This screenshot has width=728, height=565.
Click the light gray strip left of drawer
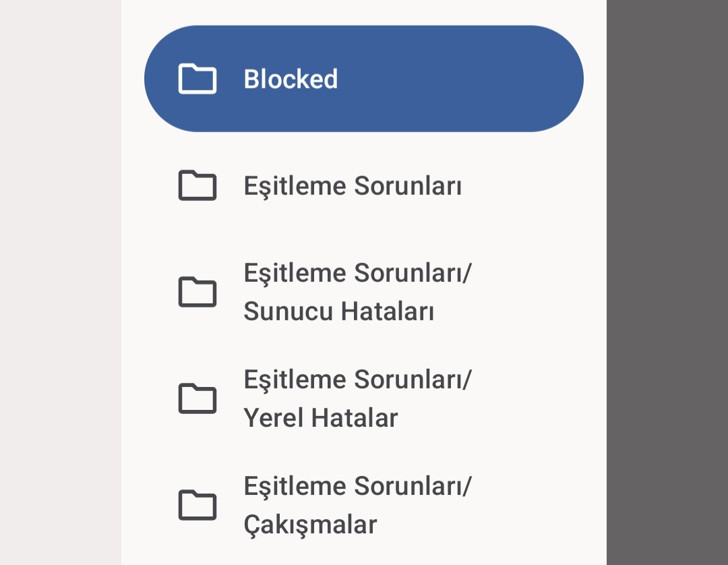[61, 283]
